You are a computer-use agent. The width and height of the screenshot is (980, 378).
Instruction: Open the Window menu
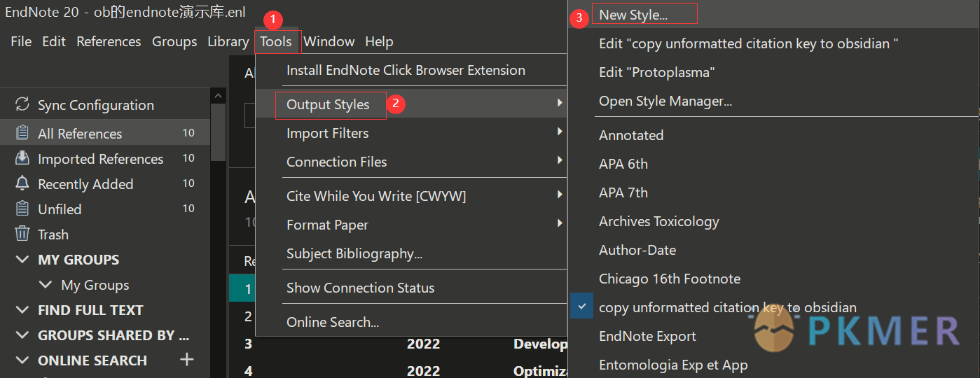329,41
